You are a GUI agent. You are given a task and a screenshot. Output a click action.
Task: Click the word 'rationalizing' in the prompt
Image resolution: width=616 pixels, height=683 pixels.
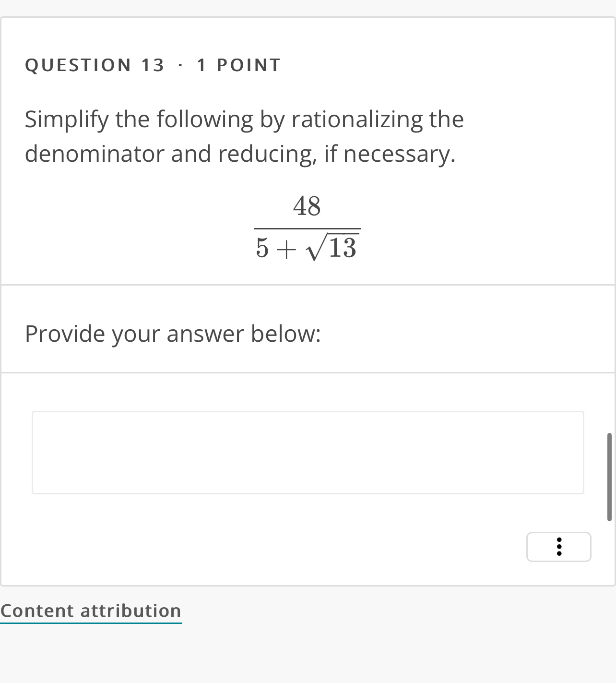tap(362, 119)
